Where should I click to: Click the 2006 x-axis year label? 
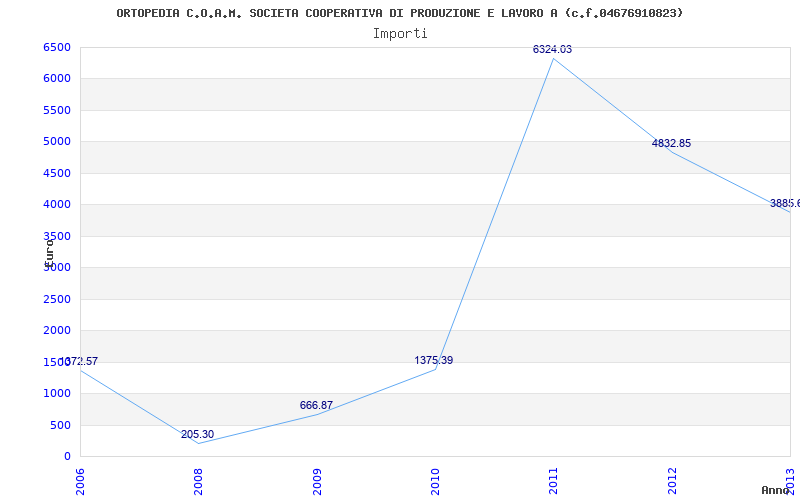[x=80, y=482]
